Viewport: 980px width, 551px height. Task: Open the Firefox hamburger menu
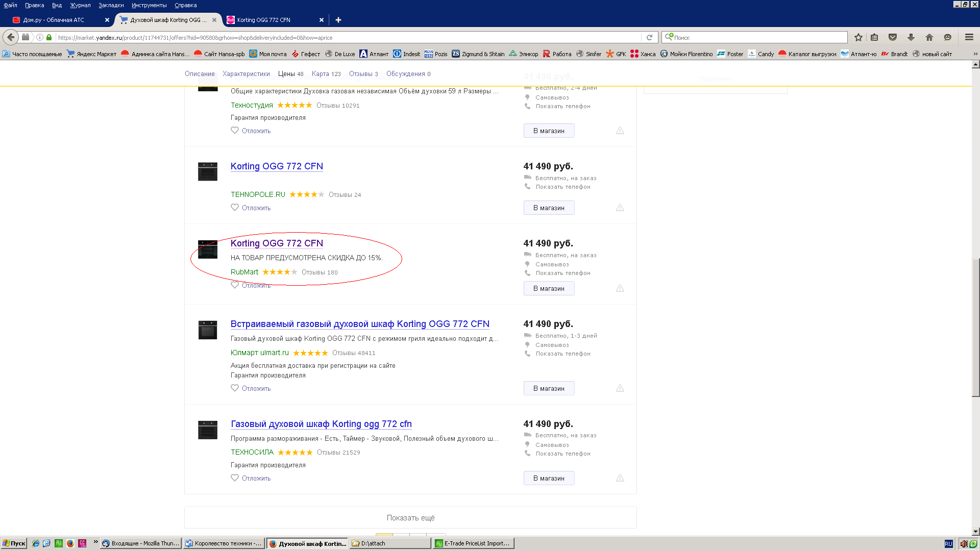969,37
